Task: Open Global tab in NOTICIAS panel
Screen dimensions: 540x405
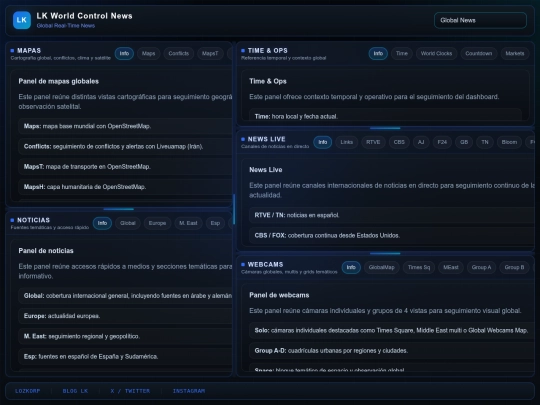Action: (x=128, y=223)
